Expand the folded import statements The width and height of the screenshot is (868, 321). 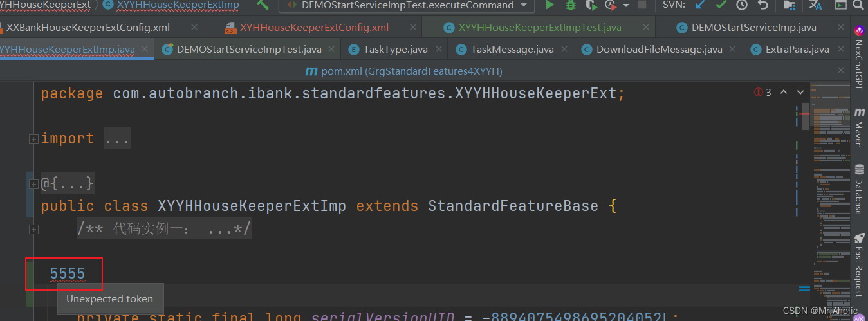pyautogui.click(x=33, y=139)
